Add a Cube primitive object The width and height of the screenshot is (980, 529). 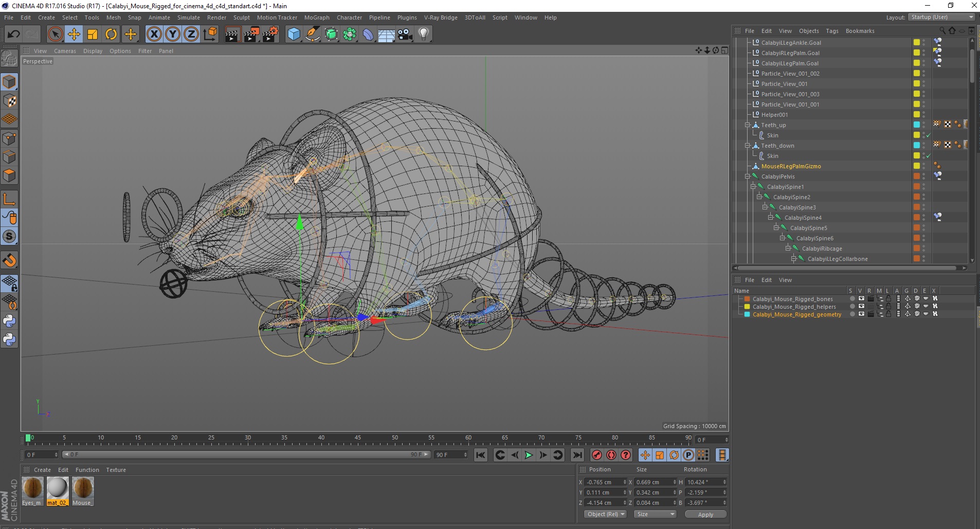(294, 34)
